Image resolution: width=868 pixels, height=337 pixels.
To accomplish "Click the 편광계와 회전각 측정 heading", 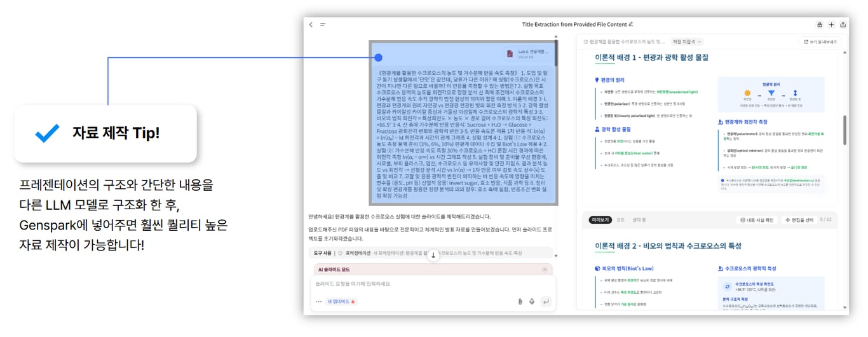I will [747, 122].
